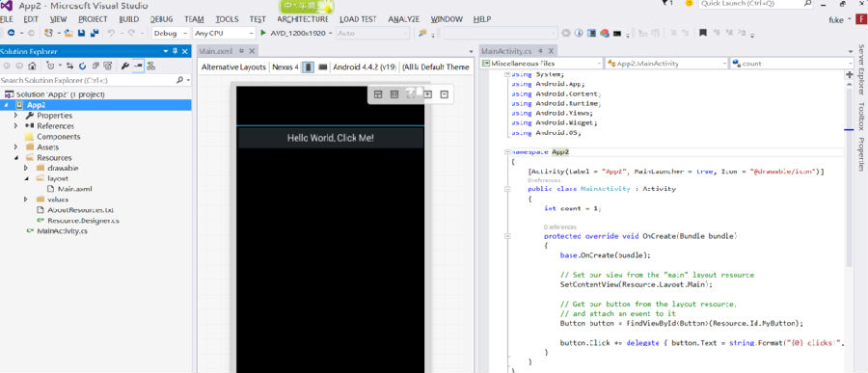Collapse the namespace App2 code region

coord(507,151)
